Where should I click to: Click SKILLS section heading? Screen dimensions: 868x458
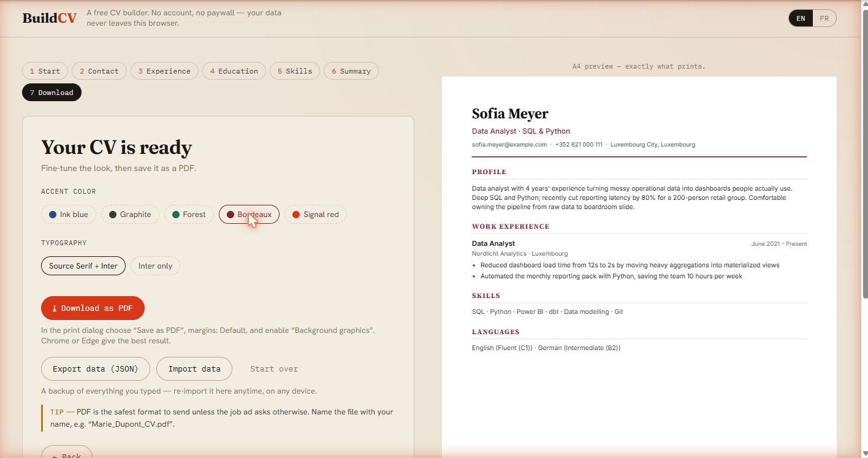click(x=486, y=296)
